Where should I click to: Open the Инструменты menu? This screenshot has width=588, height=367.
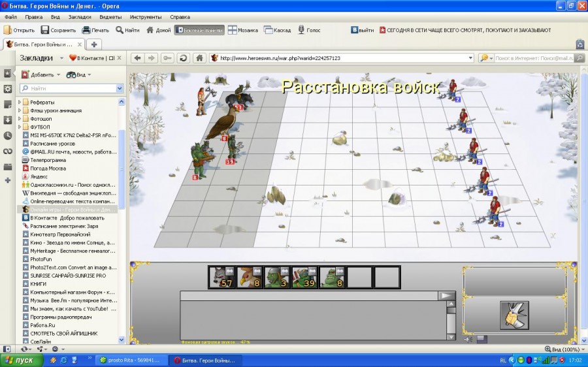point(146,17)
